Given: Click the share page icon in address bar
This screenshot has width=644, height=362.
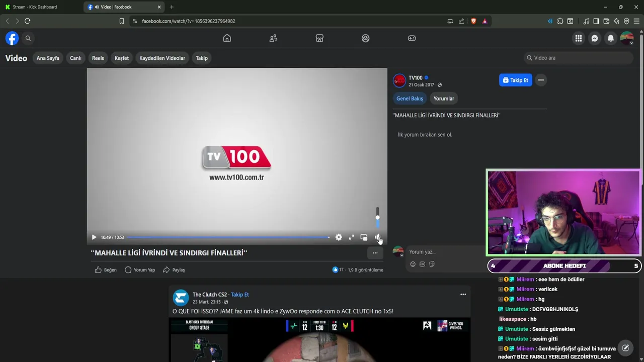Looking at the screenshot, I should [x=461, y=21].
